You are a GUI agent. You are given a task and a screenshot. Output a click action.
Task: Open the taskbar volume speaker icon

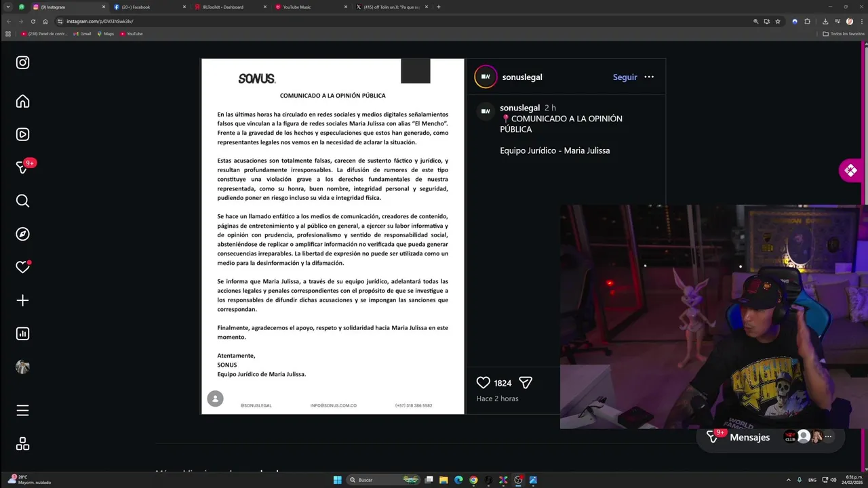point(833,480)
